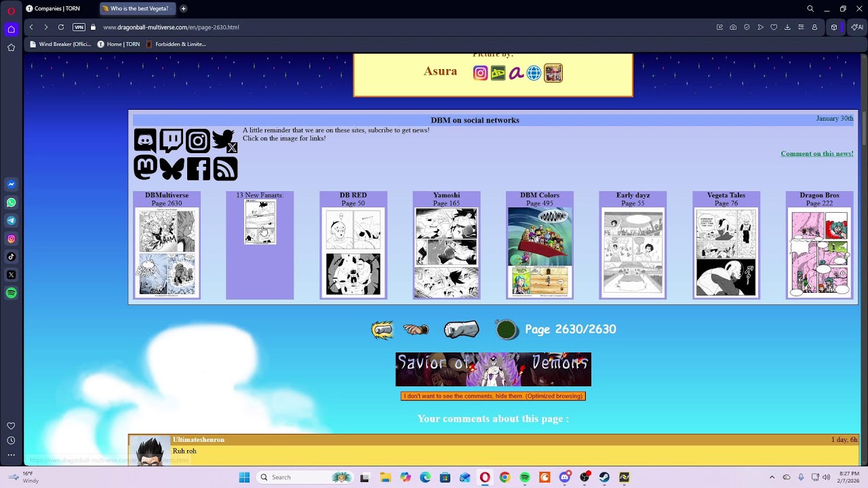Add page to bookmarks with heart icon
Image resolution: width=868 pixels, height=488 pixels.
point(774,27)
